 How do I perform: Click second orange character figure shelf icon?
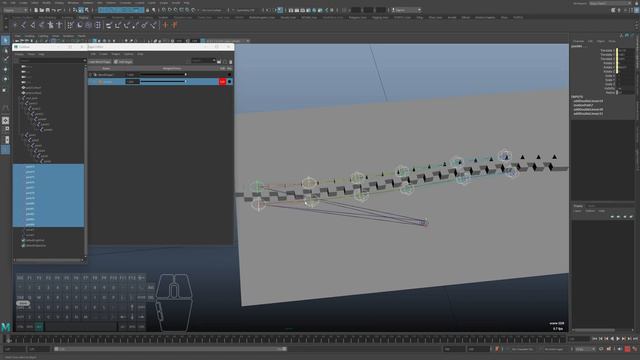174,25
